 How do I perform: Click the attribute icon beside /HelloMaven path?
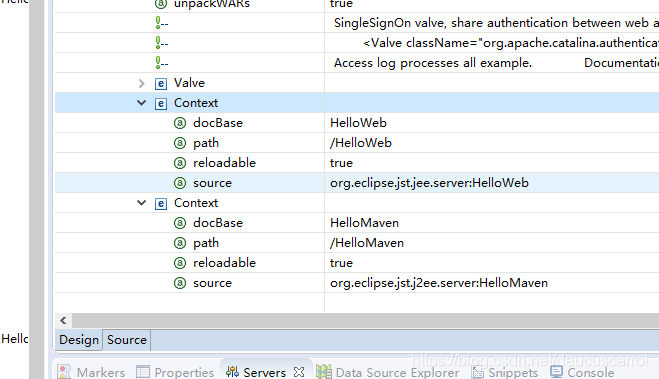[180, 243]
